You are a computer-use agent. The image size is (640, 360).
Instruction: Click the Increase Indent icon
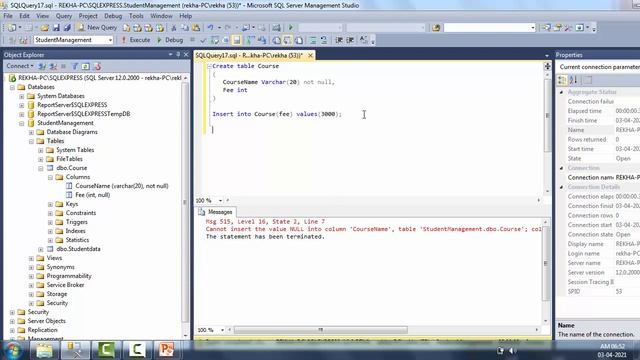[x=350, y=40]
